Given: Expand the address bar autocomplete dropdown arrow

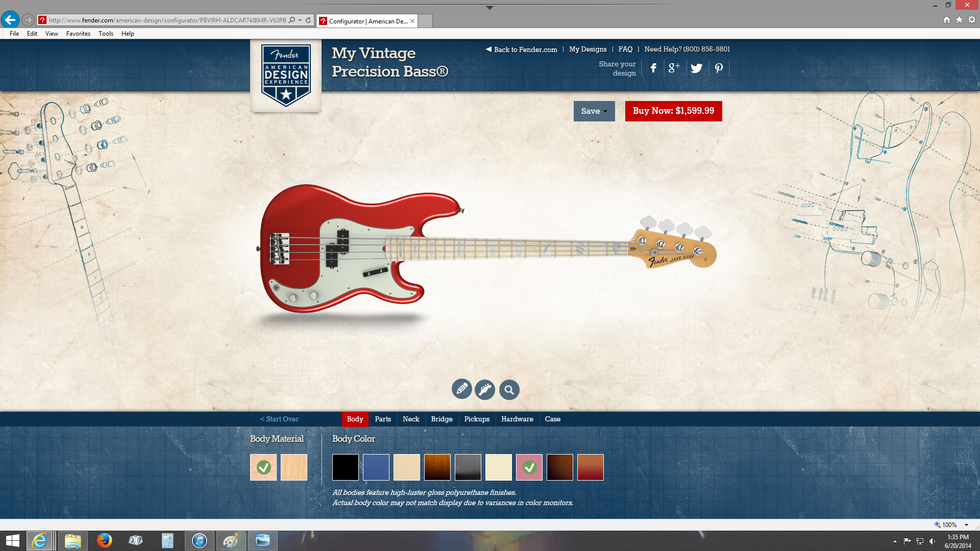Looking at the screenshot, I should coord(300,20).
